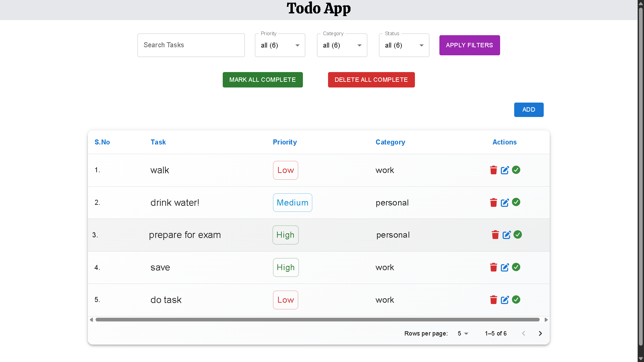Edit the "drink water!" task
This screenshot has height=362, width=644.
point(505,202)
